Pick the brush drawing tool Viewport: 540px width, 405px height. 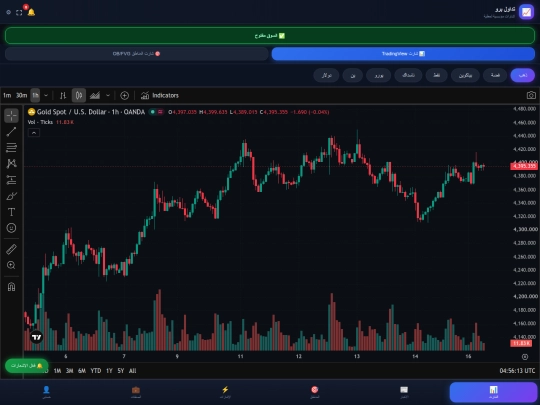pyautogui.click(x=11, y=196)
